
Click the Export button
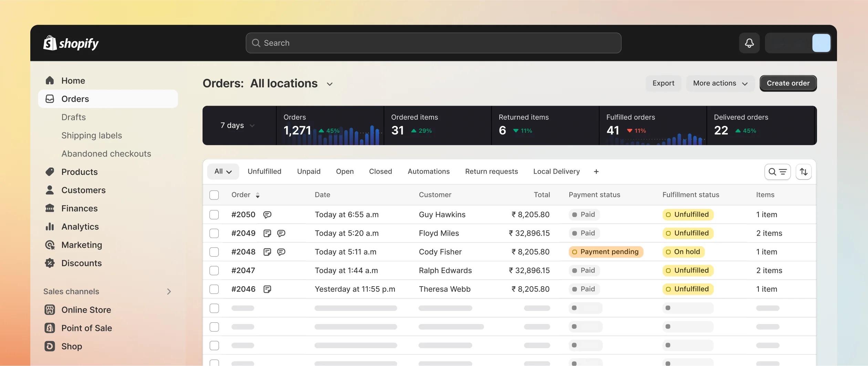point(663,83)
